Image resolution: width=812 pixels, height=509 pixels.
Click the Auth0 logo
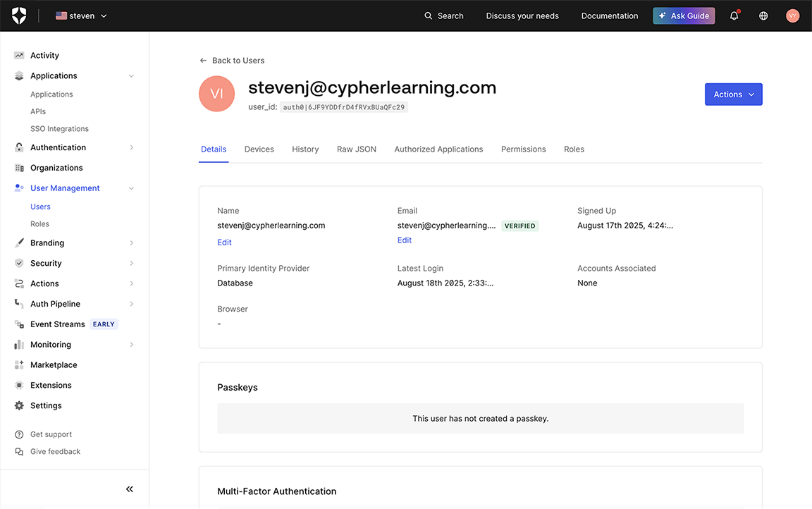pos(19,15)
